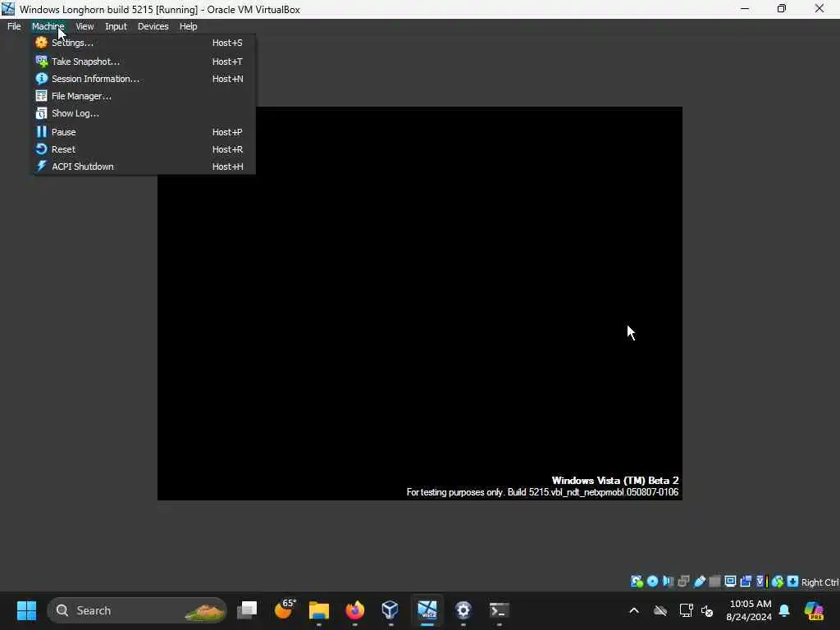Open Terminal from the taskbar
The image size is (840, 630).
pos(499,610)
